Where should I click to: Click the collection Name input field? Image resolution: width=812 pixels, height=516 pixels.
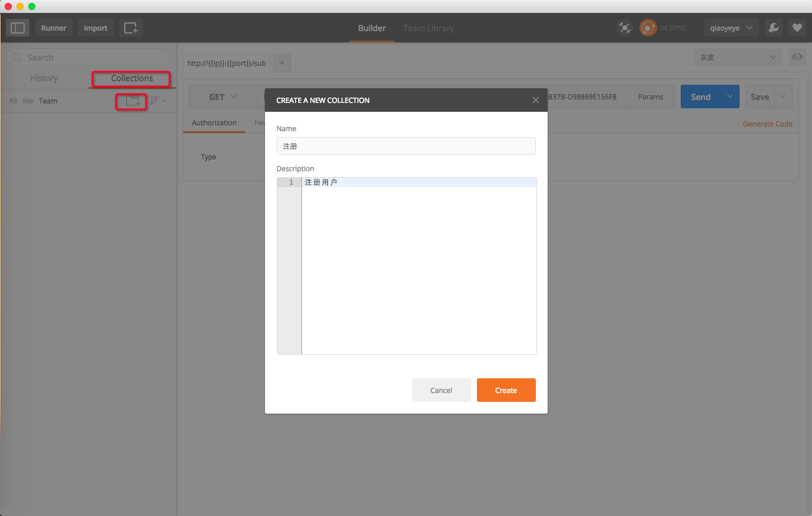click(406, 146)
